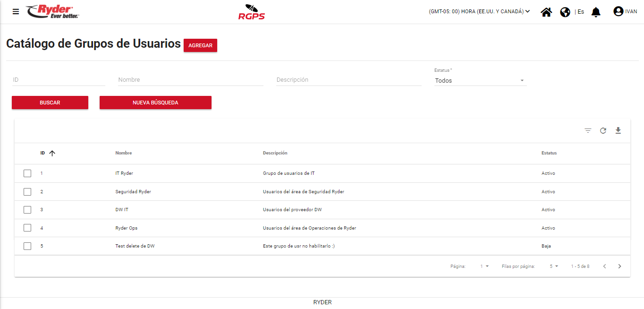Open the table filter list icon
Image resolution: width=644 pixels, height=309 pixels.
588,131
